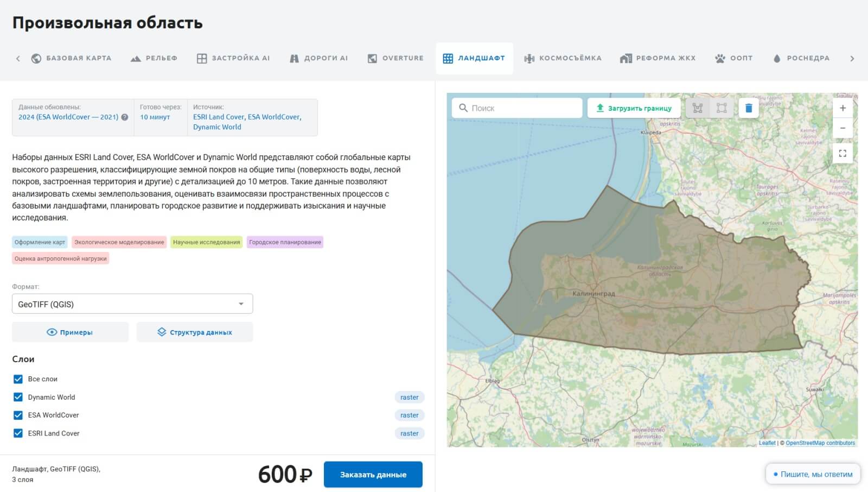The height and width of the screenshot is (492, 868).
Task: Click Оценка антропогенной нагрузки tag
Action: click(60, 258)
